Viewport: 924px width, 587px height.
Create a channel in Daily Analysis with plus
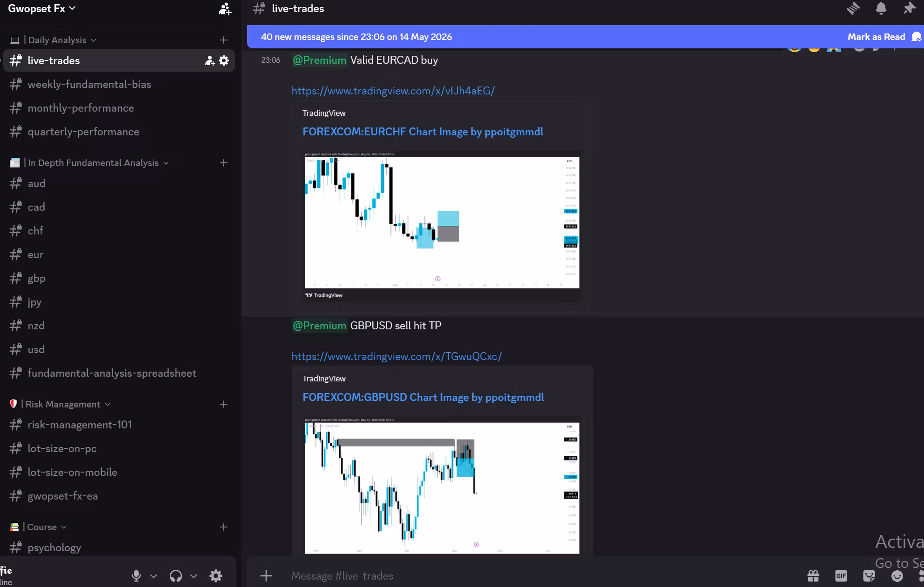(224, 40)
